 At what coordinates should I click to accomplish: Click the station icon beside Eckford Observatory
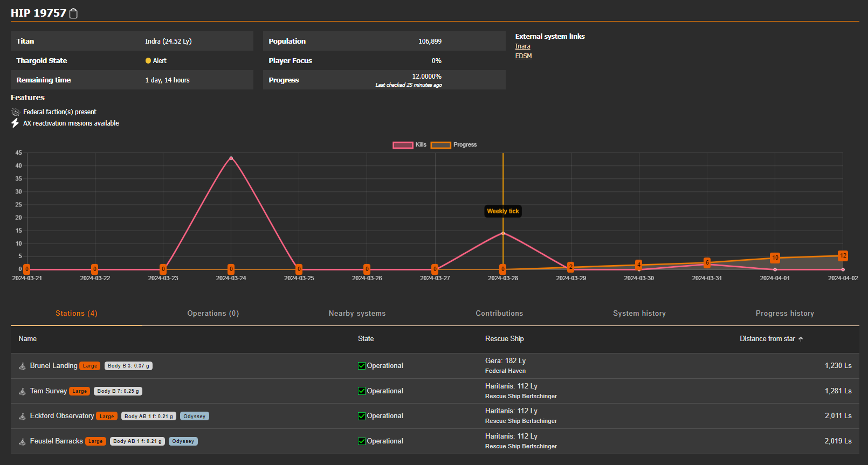(22, 417)
